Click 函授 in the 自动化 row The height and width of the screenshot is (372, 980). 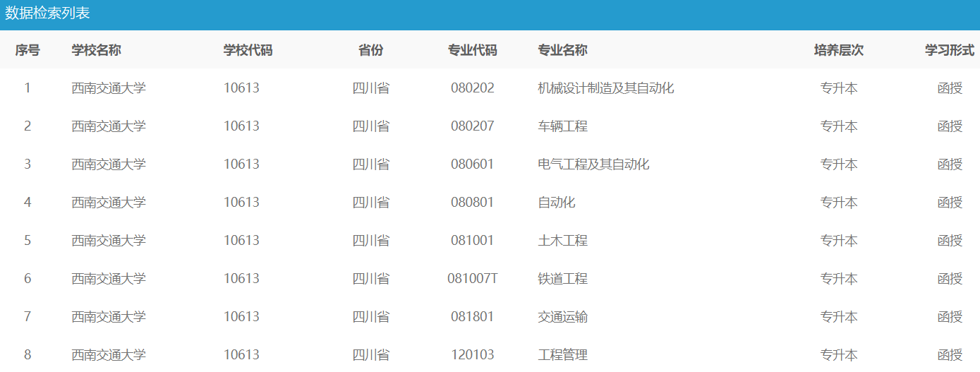tap(950, 203)
